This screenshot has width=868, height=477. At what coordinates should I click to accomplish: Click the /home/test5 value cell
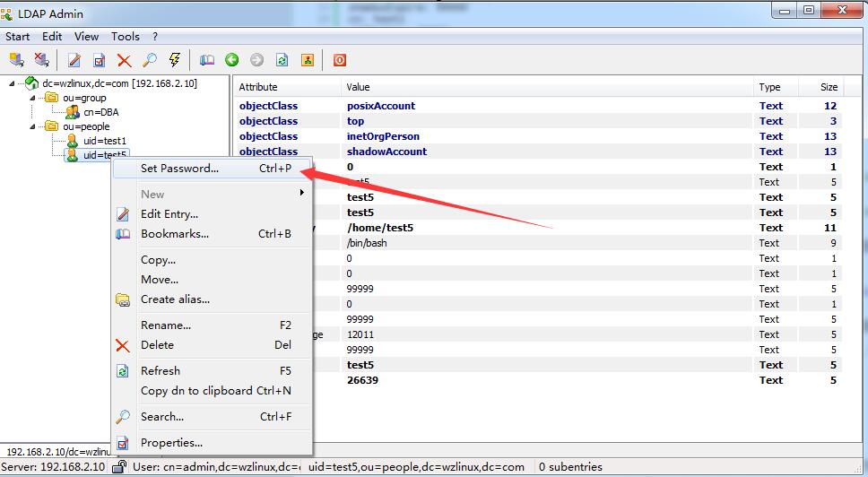tap(380, 228)
